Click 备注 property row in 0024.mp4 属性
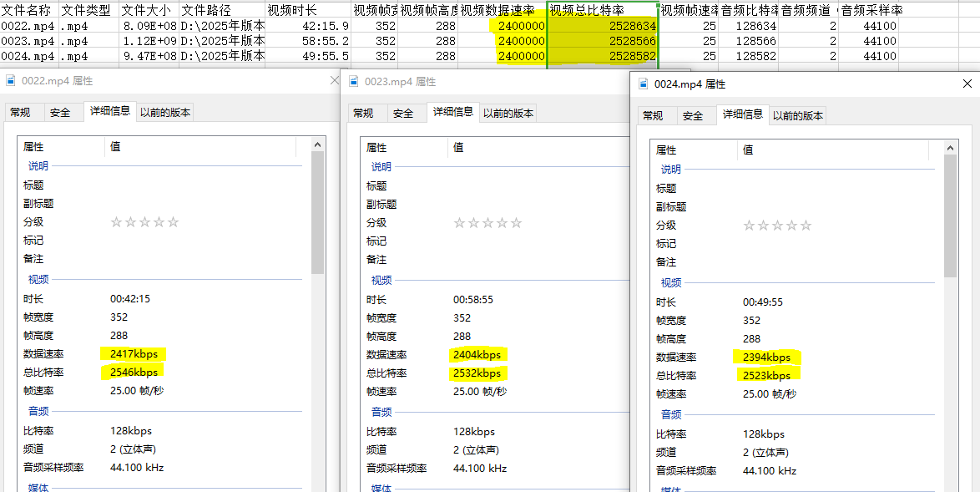This screenshot has height=492, width=980. pyautogui.click(x=797, y=262)
